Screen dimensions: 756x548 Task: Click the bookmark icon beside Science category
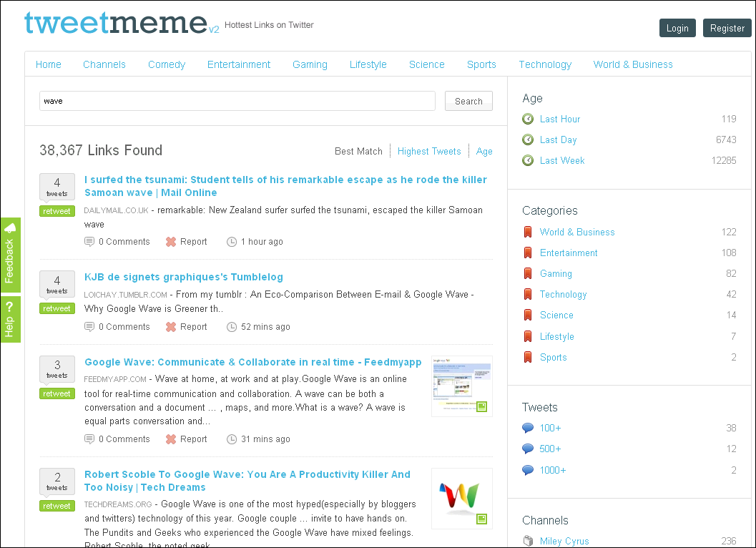528,315
